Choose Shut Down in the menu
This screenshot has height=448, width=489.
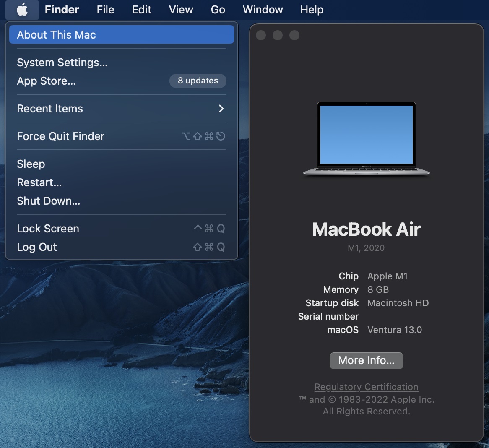coord(48,201)
